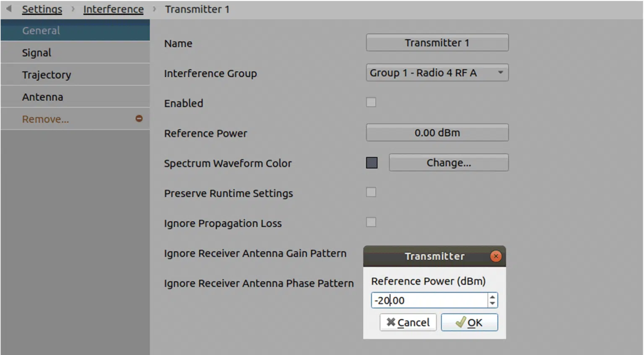Select the Antenna sidebar tab
Viewport: 644px width, 355px height.
point(43,97)
